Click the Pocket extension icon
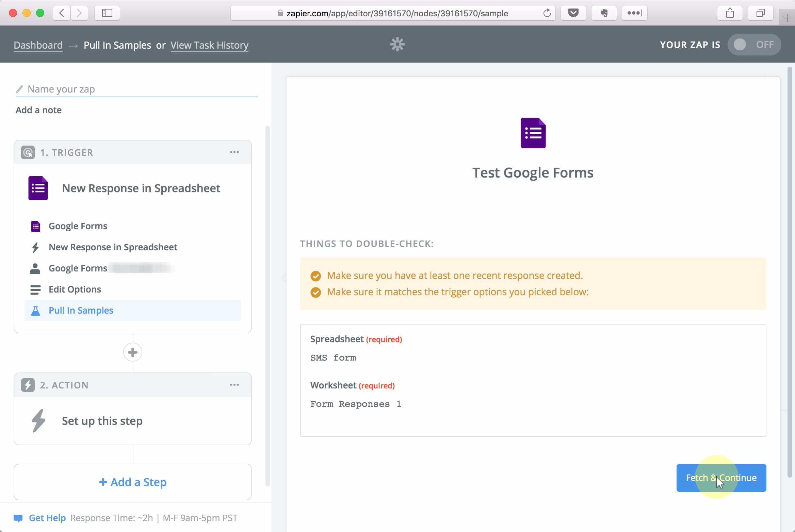The height and width of the screenshot is (532, 795). [573, 13]
